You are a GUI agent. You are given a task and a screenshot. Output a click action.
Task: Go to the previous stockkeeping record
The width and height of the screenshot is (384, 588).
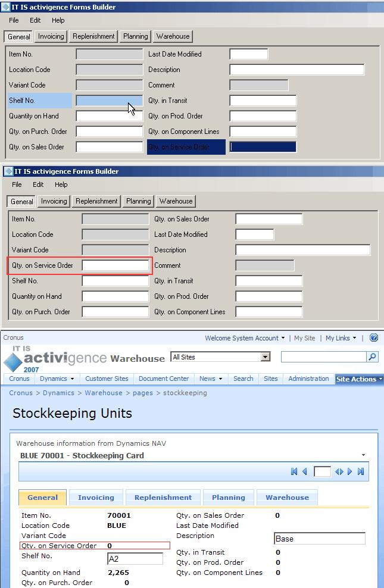pyautogui.click(x=305, y=471)
